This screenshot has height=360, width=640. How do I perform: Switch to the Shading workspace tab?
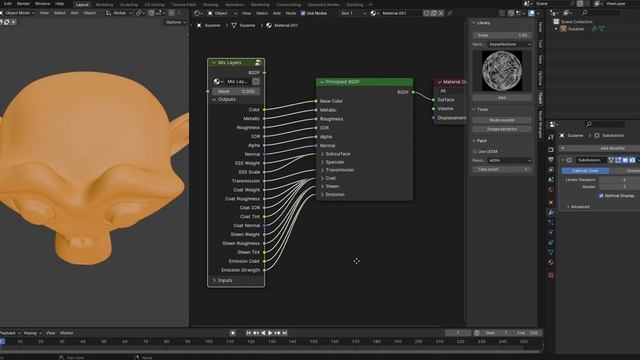pos(211,4)
